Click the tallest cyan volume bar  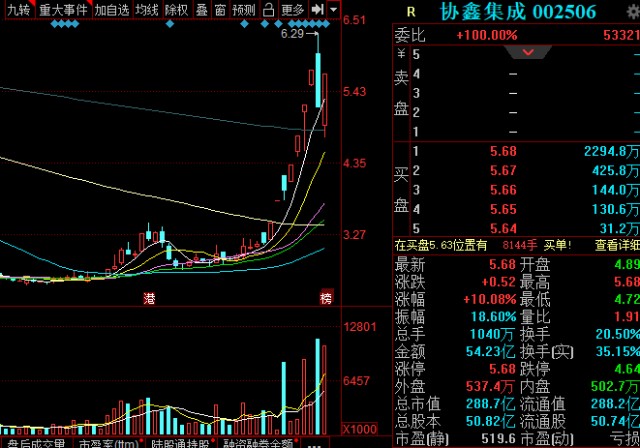tap(318, 386)
